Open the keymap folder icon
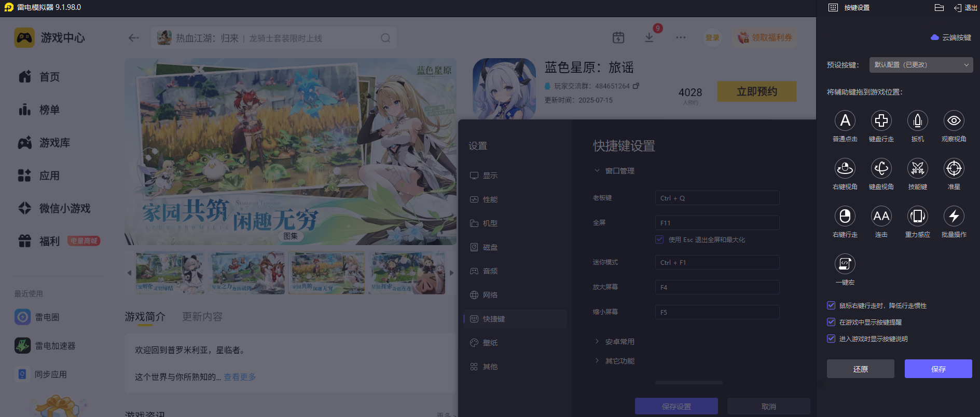The image size is (980, 417). click(x=939, y=7)
